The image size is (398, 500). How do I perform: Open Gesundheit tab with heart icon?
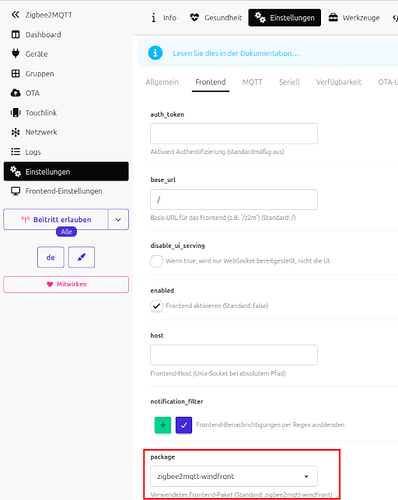click(216, 18)
